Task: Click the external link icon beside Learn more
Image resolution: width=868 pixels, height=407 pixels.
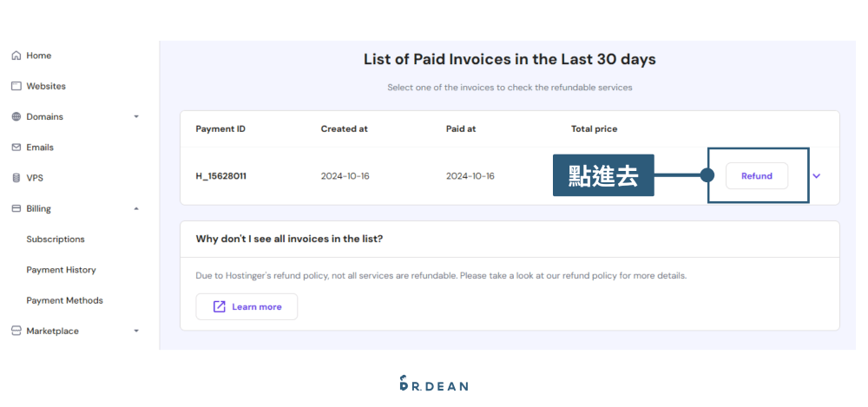Action: [x=220, y=306]
